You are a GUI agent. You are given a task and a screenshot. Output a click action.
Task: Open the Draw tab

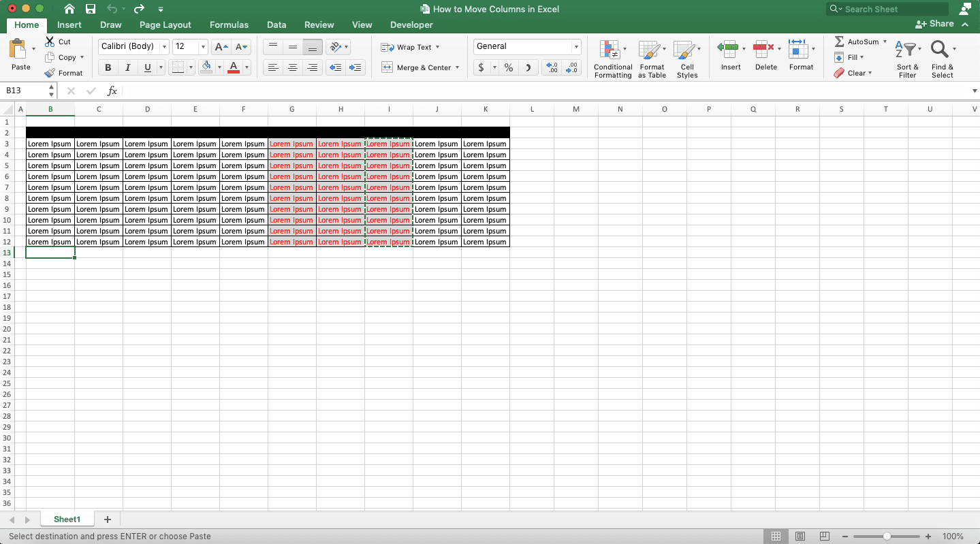click(x=111, y=25)
